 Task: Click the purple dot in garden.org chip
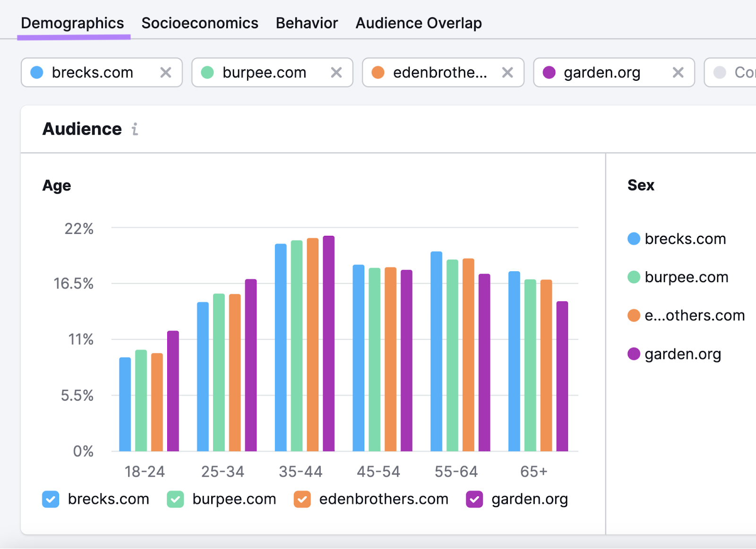[549, 73]
